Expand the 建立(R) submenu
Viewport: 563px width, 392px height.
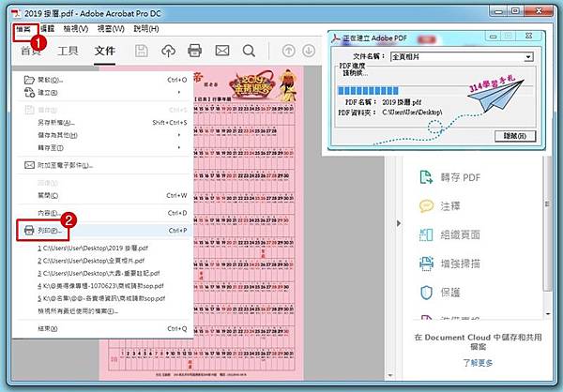click(x=104, y=93)
